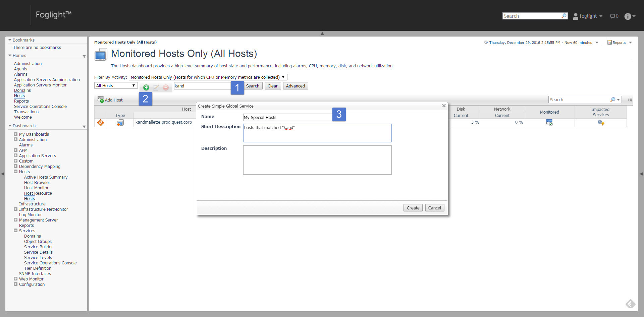Open the Dashboards options menu arrow

click(x=84, y=127)
